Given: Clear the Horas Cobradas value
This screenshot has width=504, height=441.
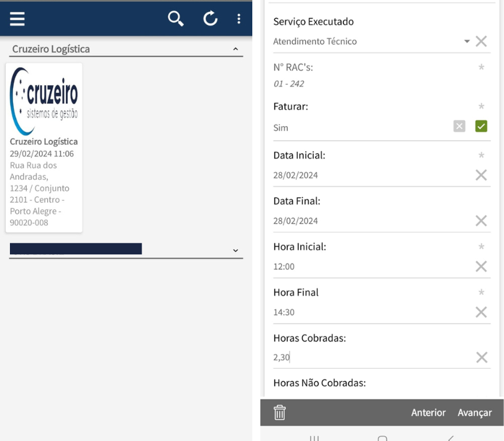Looking at the screenshot, I should (x=480, y=357).
